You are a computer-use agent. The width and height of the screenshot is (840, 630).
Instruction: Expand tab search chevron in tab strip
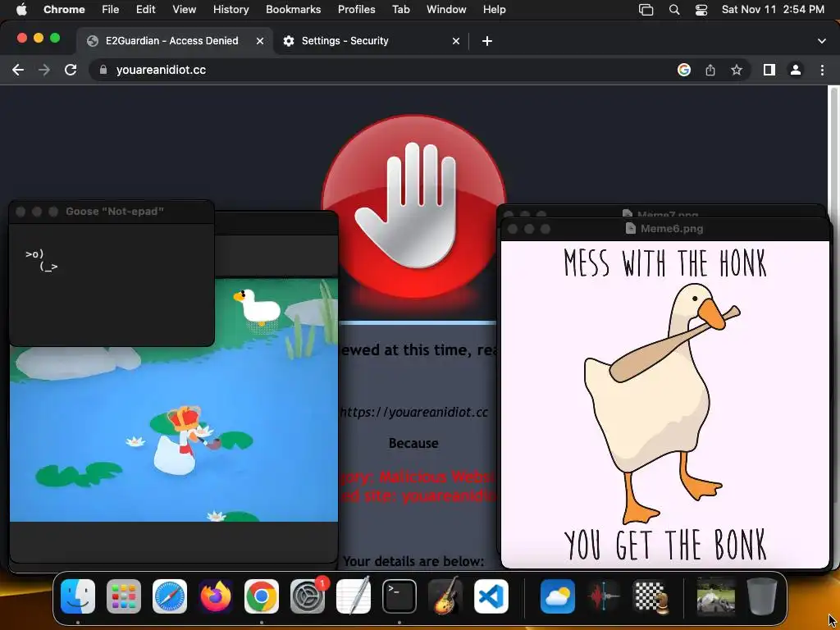[822, 41]
